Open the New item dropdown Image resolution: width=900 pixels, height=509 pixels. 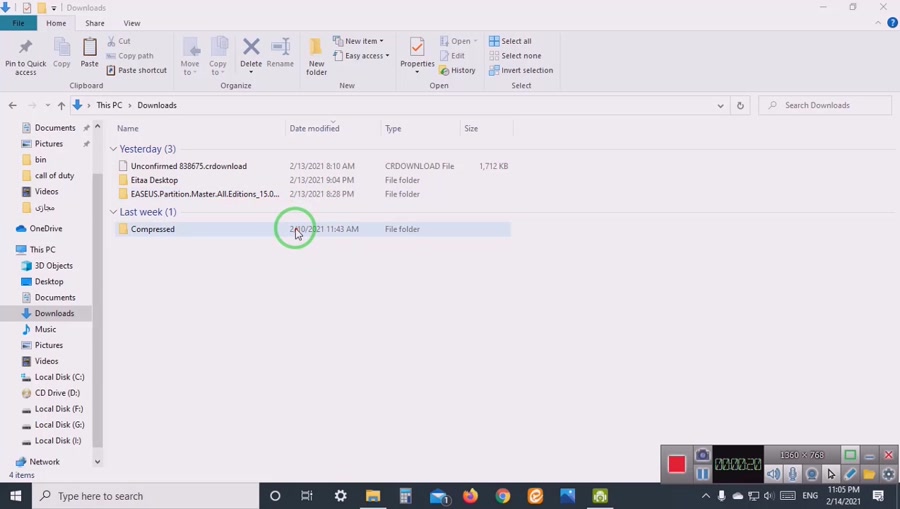pos(358,41)
